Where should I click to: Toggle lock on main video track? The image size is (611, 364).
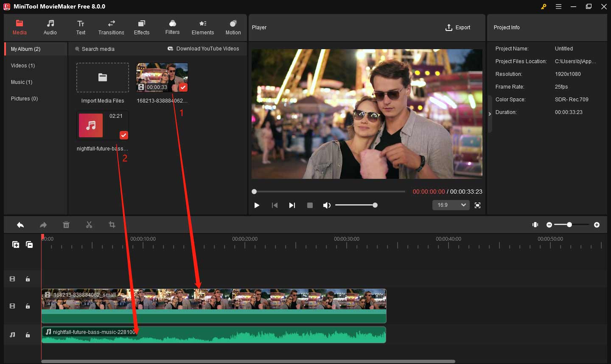coord(28,306)
